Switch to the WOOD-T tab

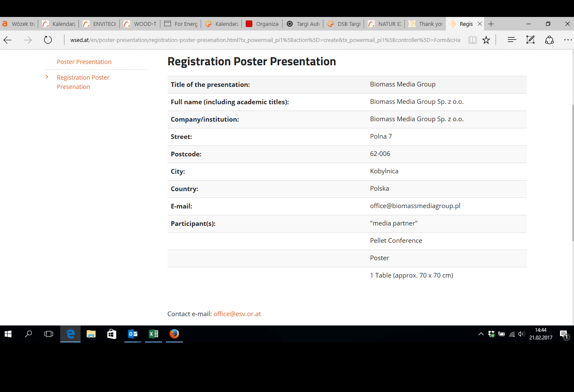tap(140, 24)
